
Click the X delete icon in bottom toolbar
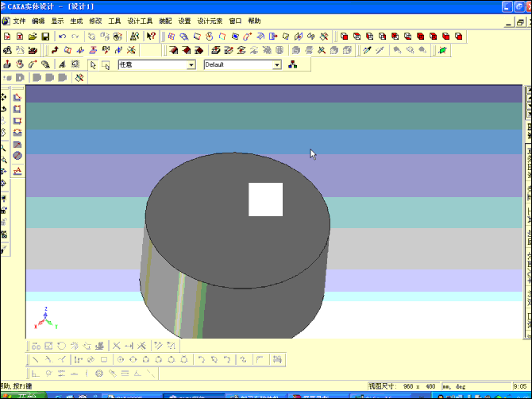(117, 346)
